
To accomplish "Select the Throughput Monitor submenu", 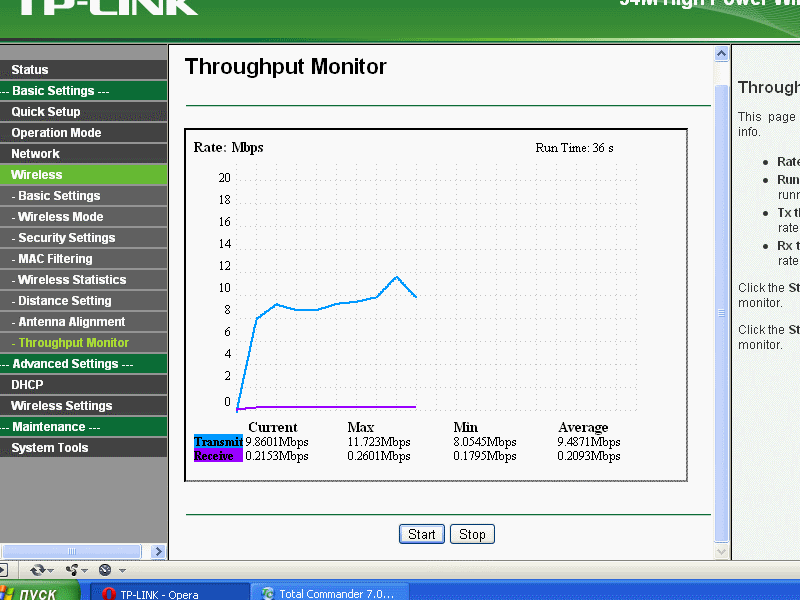I will [x=83, y=343].
